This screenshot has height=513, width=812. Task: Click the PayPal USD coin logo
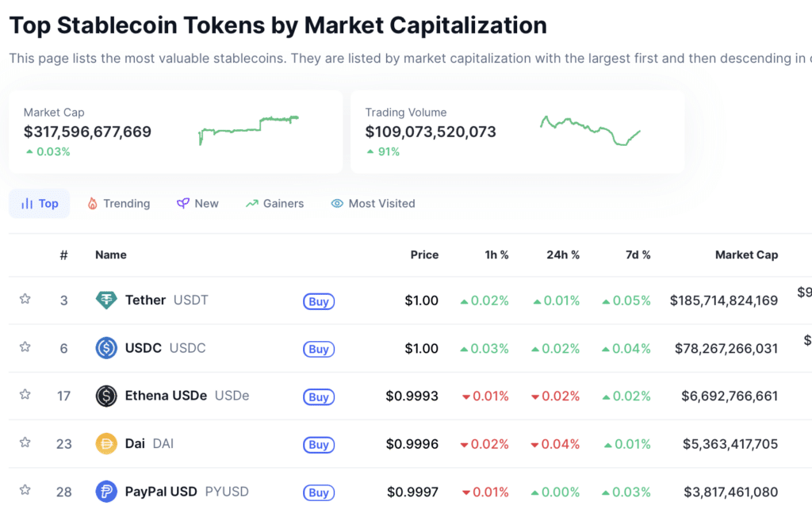[106, 492]
